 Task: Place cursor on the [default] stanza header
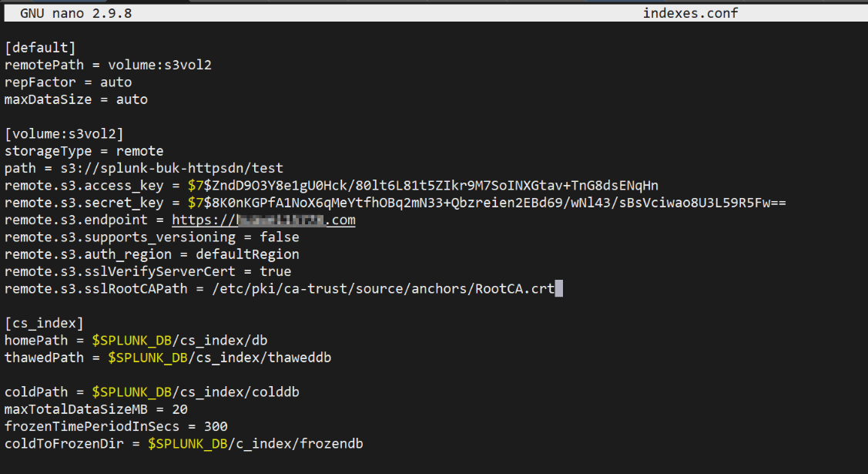pos(40,48)
